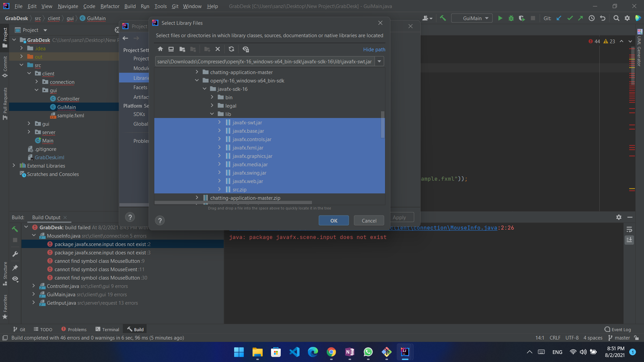Click the Refresh icon in file chooser toolbar

tap(231, 49)
